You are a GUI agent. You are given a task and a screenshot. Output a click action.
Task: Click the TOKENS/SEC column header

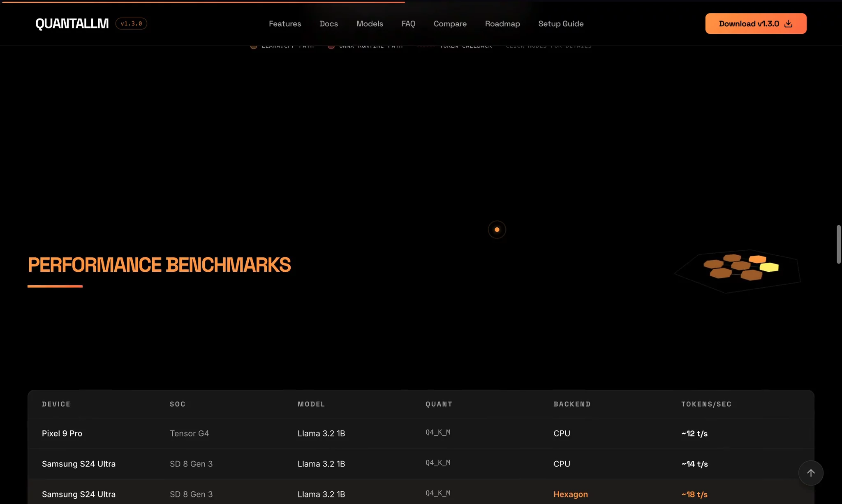706,404
